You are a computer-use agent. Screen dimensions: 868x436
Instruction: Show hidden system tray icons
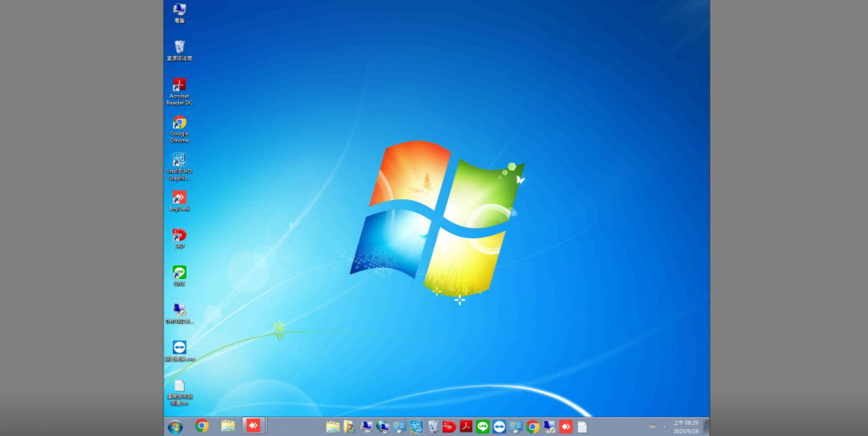pyautogui.click(x=665, y=427)
